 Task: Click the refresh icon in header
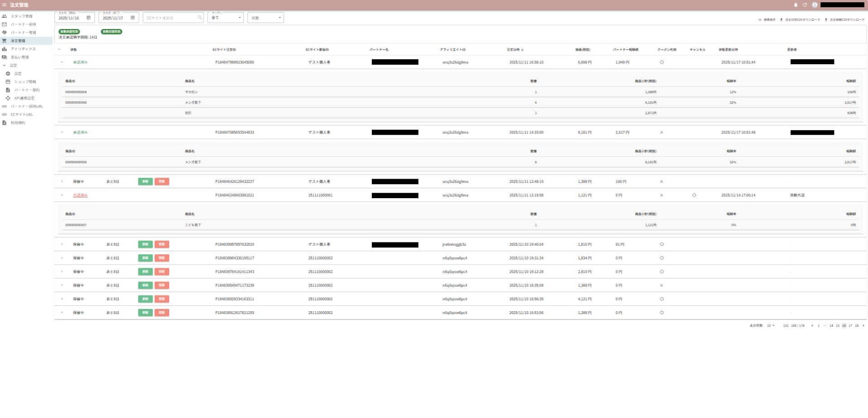805,5
